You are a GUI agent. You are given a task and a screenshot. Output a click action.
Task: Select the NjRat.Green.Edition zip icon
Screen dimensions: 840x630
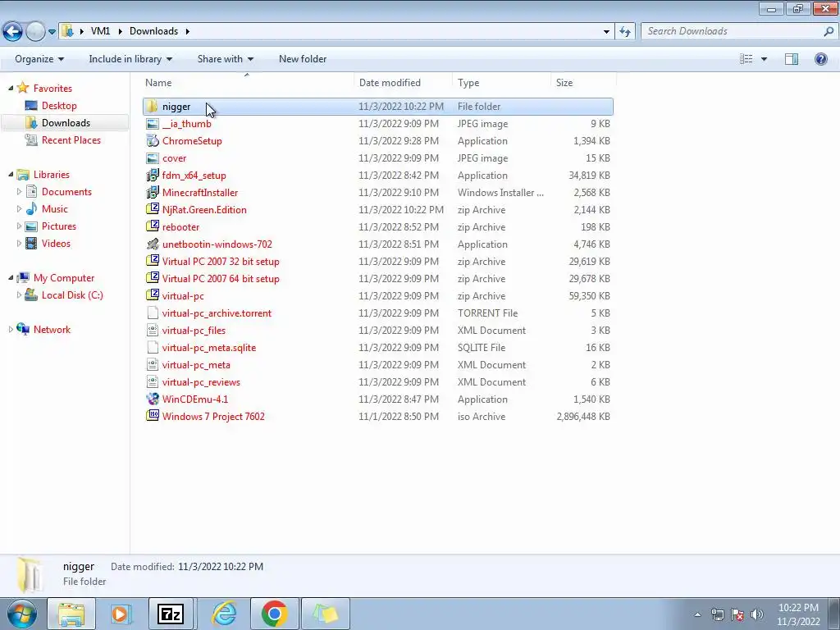pyautogui.click(x=153, y=209)
